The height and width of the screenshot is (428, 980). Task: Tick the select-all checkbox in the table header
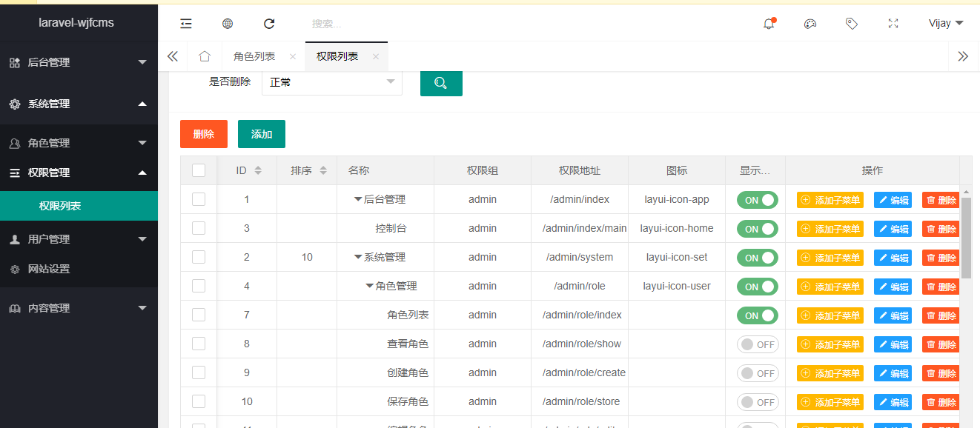[x=199, y=170]
